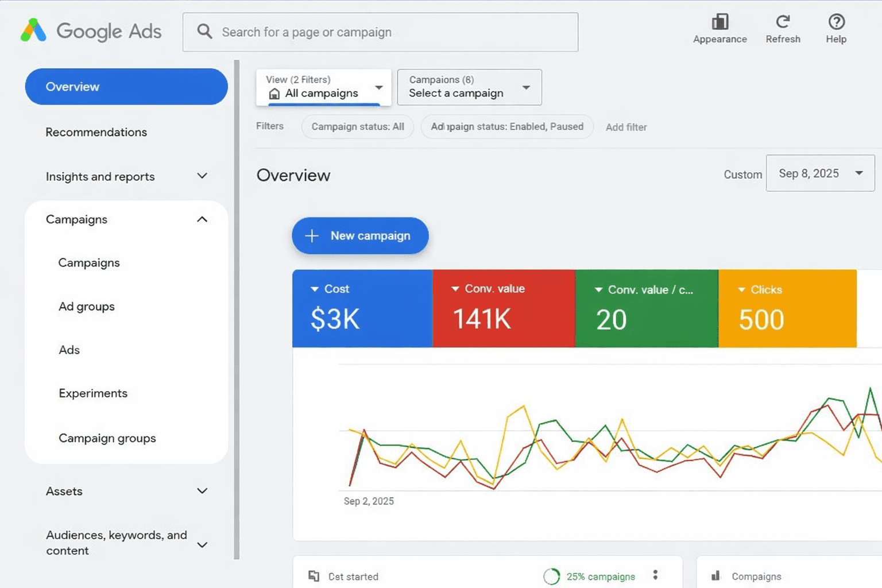Viewport: 882px width, 588px height.
Task: Open the Campaigns sub-item
Action: tap(89, 263)
